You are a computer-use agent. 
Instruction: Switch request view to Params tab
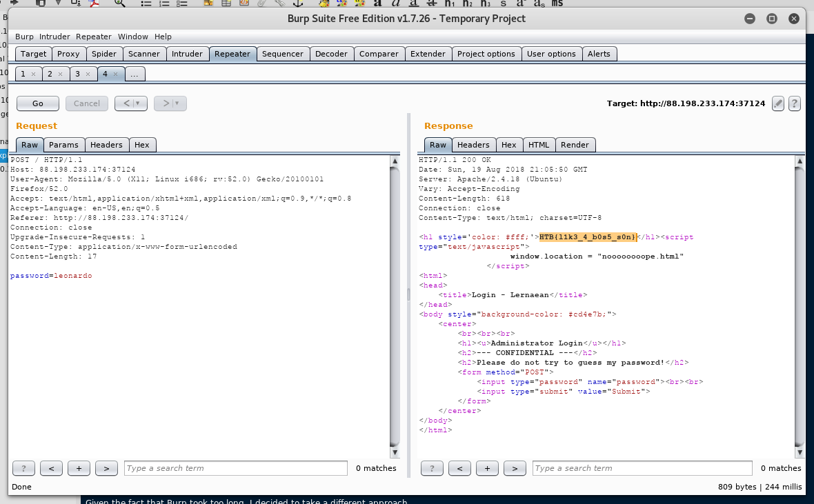point(64,145)
